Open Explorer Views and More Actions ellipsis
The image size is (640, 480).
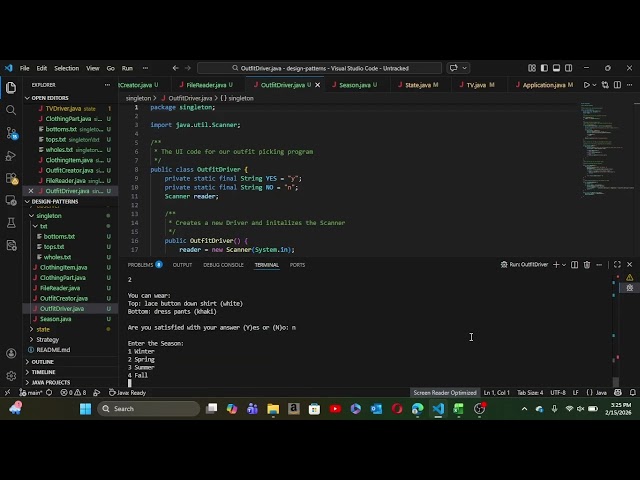(107, 85)
